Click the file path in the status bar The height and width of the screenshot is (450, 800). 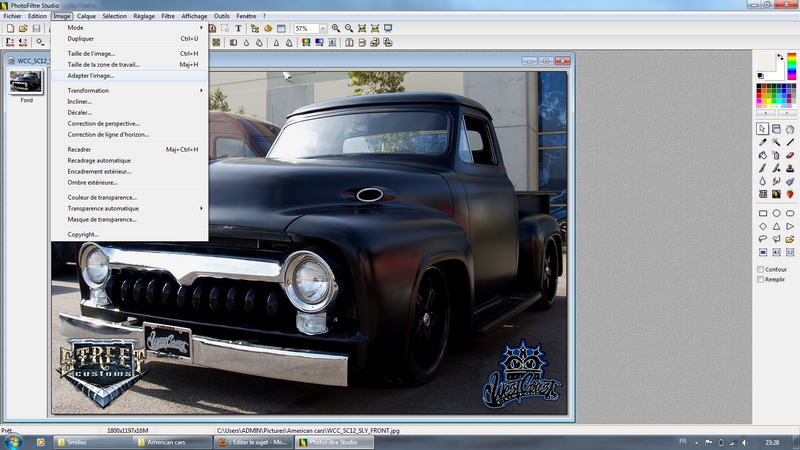click(x=308, y=431)
